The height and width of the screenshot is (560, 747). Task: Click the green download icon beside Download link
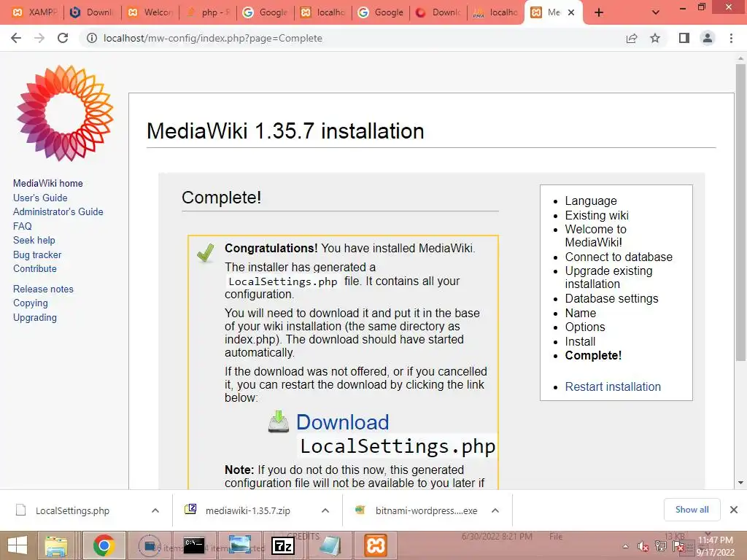[x=278, y=422]
